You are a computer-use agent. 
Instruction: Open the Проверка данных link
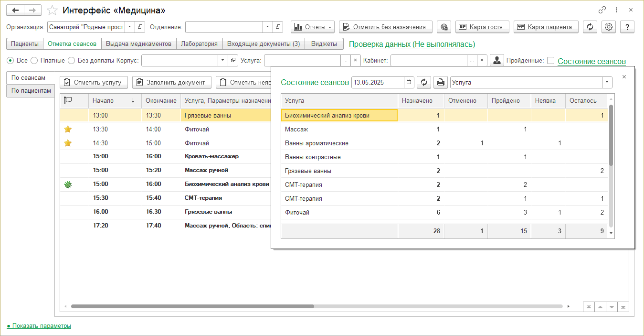click(412, 44)
